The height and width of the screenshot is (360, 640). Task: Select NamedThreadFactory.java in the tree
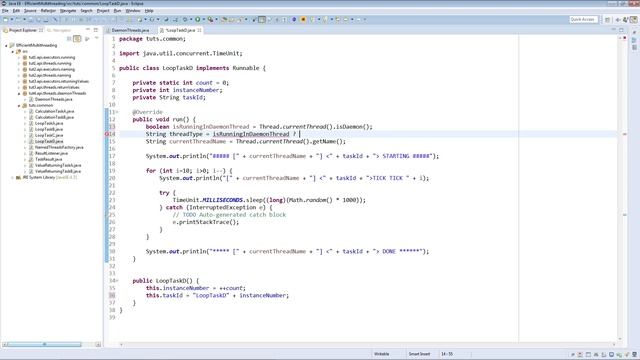[x=59, y=147]
